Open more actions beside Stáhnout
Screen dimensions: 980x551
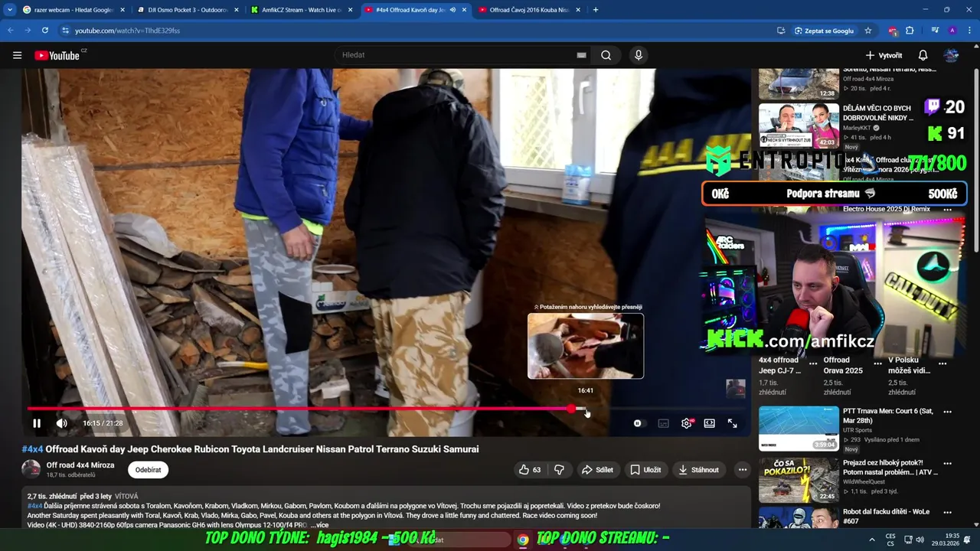coord(742,470)
